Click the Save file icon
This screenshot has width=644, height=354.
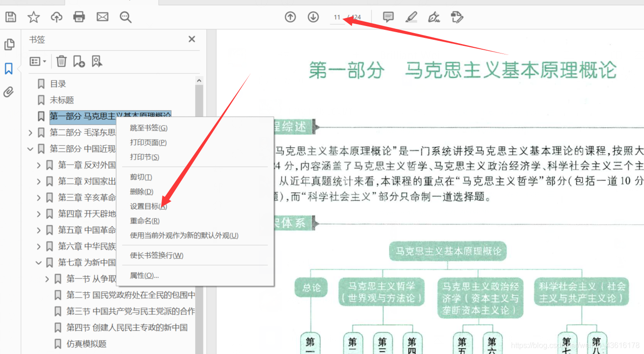(10, 18)
